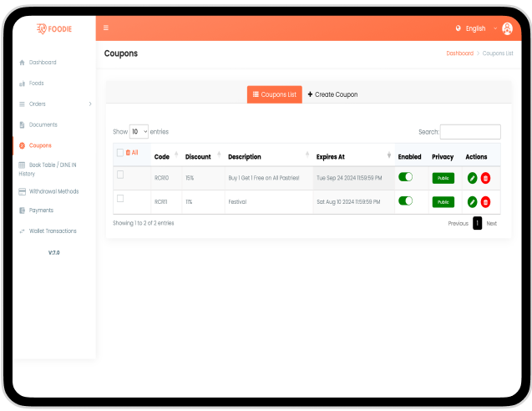Check the RCR10 row checkbox
The height and width of the screenshot is (411, 532).
[x=120, y=175]
